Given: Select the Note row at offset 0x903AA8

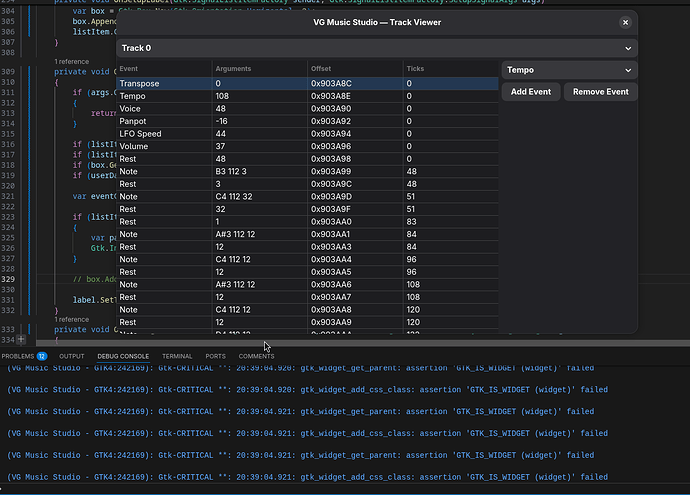Looking at the screenshot, I should click(307, 310).
